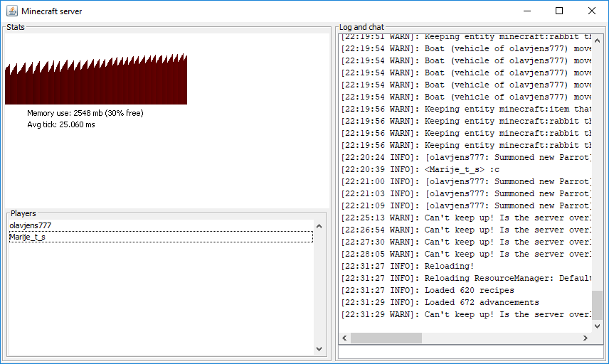Click the 22:31:29 Can't keep up warning
This screenshot has height=364, width=609.
[x=466, y=314]
